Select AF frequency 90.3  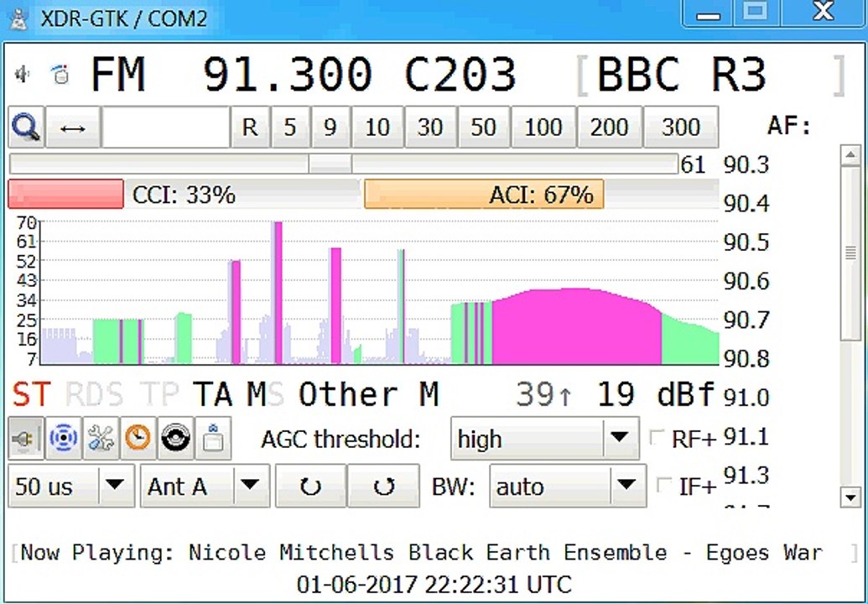tap(746, 165)
